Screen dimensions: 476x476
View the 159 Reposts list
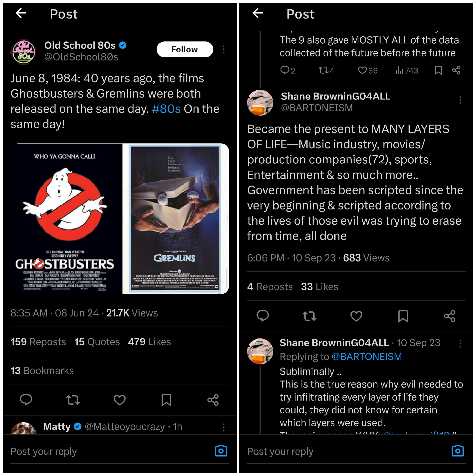pos(38,342)
